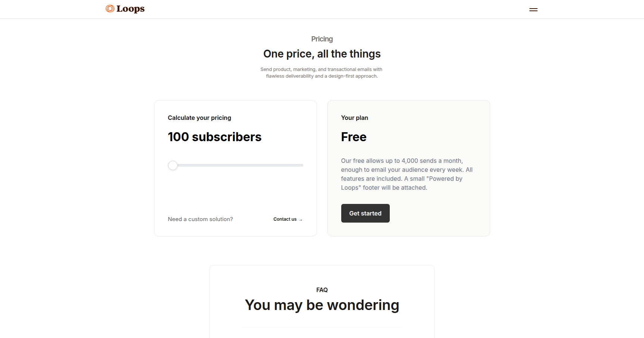Select the 'One price, all the things' headline

point(322,53)
